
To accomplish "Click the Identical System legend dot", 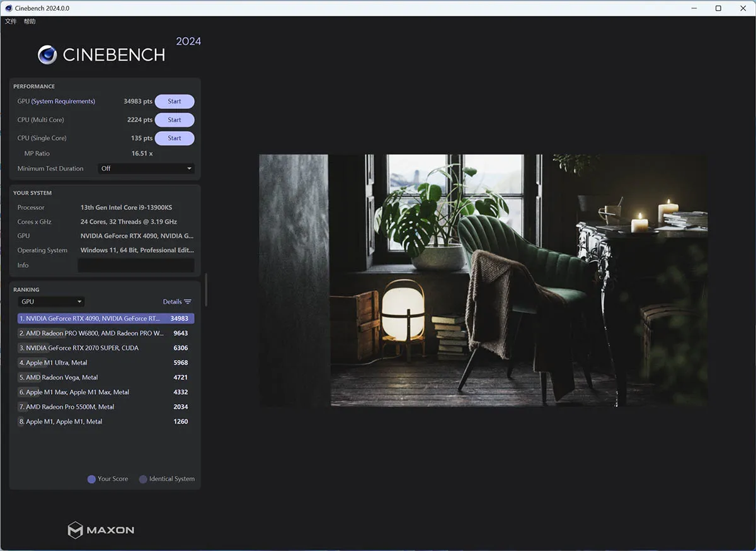I will click(x=143, y=479).
